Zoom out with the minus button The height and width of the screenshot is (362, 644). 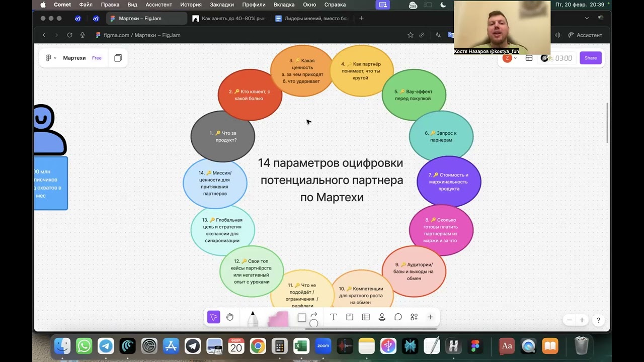570,320
